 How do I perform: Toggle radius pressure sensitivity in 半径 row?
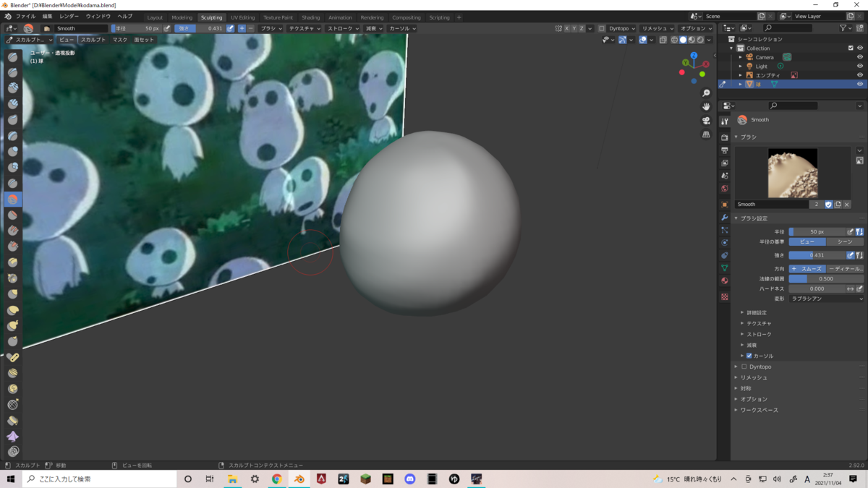[851, 232]
